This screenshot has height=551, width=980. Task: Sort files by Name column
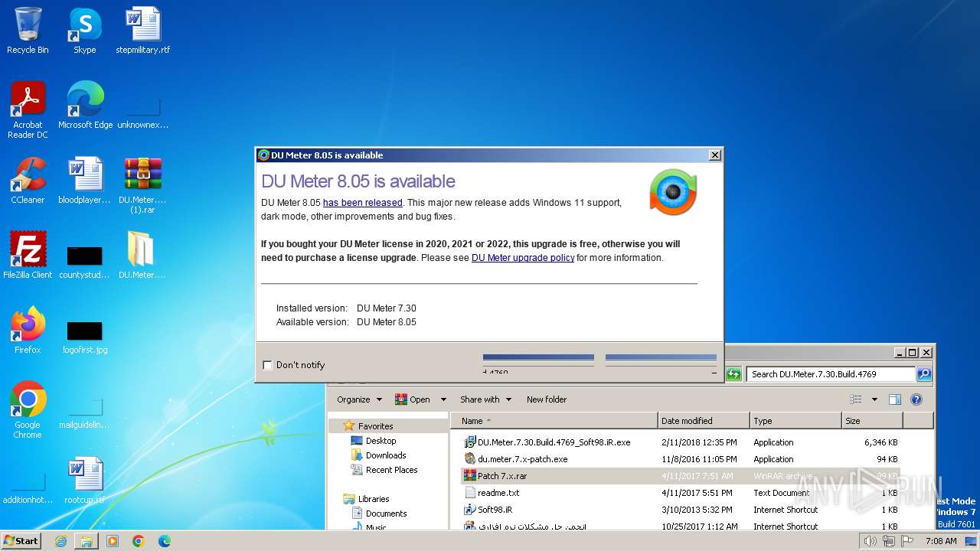[x=554, y=421]
